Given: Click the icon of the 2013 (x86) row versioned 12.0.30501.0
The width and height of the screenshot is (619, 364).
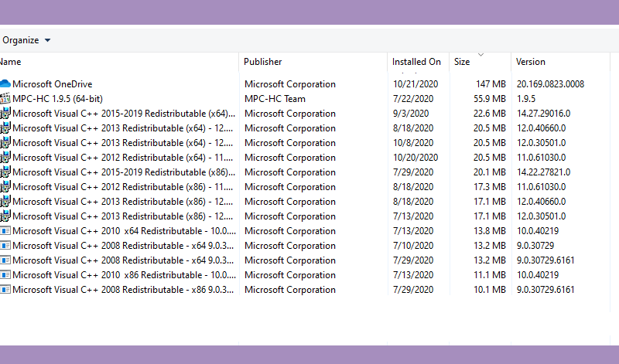Looking at the screenshot, I should pos(5,216).
